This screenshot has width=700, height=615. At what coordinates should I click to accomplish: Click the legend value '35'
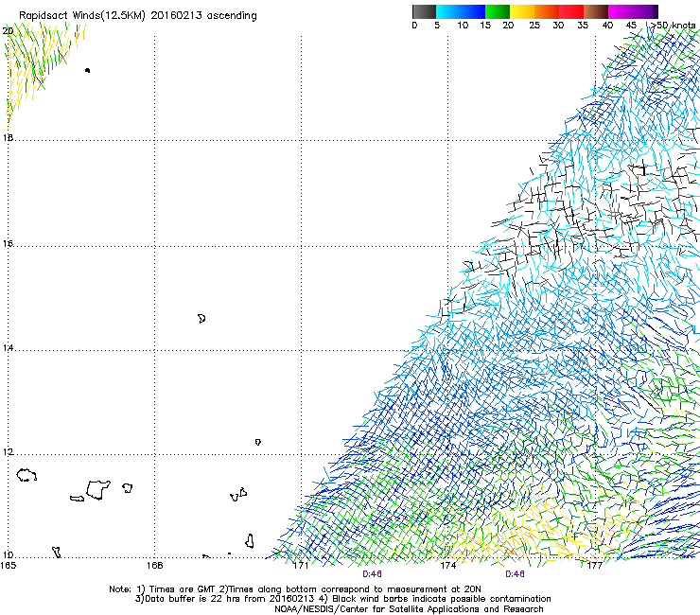point(583,26)
